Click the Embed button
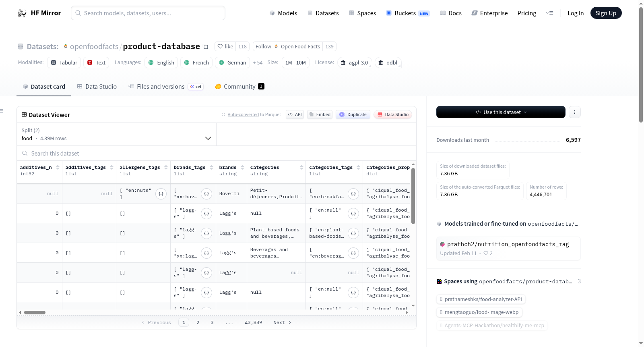The width and height of the screenshot is (644, 347). tap(320, 114)
